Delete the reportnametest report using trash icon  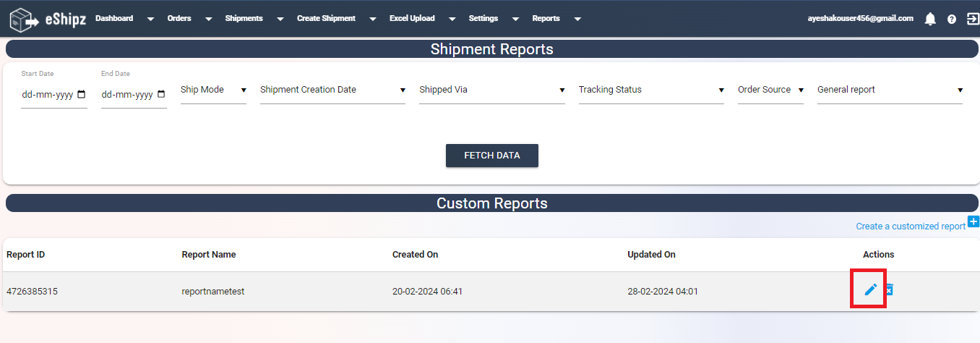pos(890,289)
